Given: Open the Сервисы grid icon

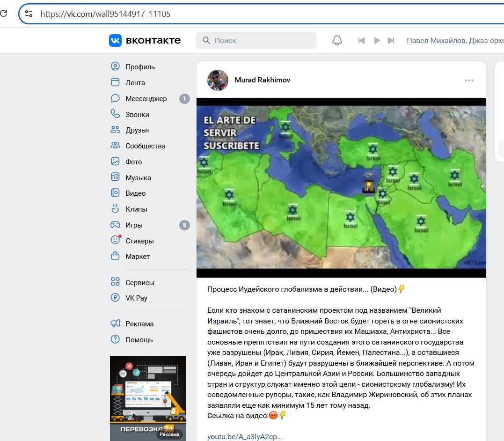Looking at the screenshot, I should tap(115, 282).
